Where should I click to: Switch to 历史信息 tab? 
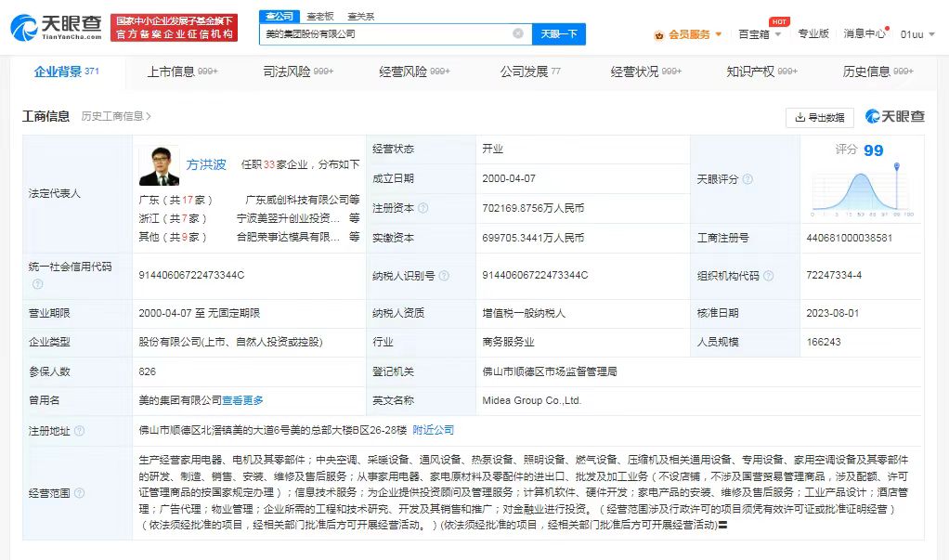[877, 72]
